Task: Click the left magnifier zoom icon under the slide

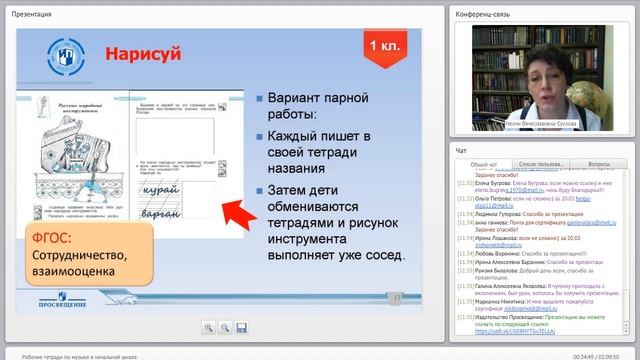Action: (209, 328)
